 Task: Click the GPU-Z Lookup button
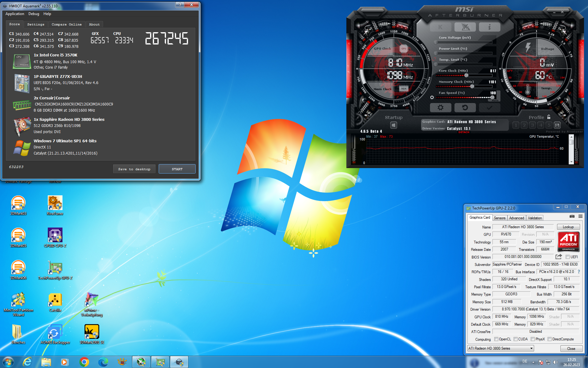[x=568, y=227]
